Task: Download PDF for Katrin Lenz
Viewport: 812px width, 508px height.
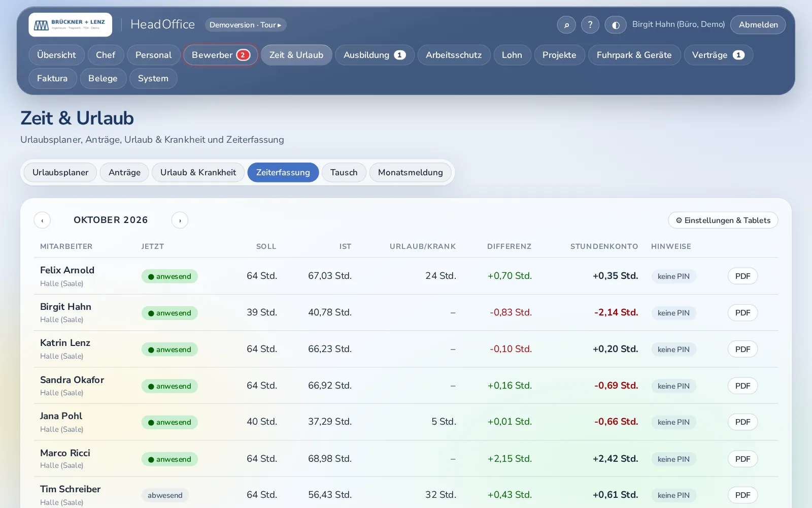Action: point(742,350)
